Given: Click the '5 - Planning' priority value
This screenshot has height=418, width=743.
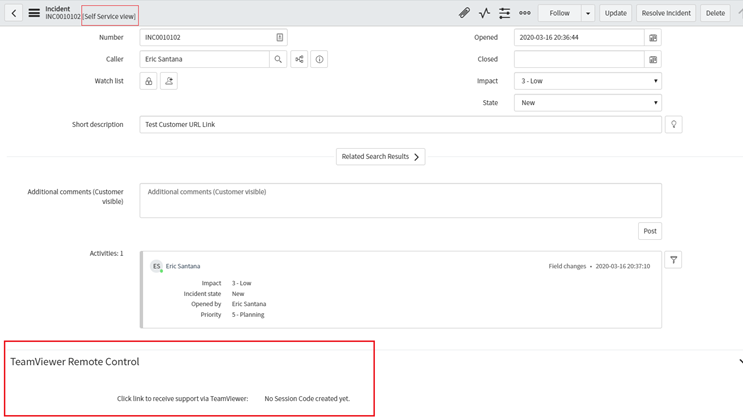Looking at the screenshot, I should (248, 315).
